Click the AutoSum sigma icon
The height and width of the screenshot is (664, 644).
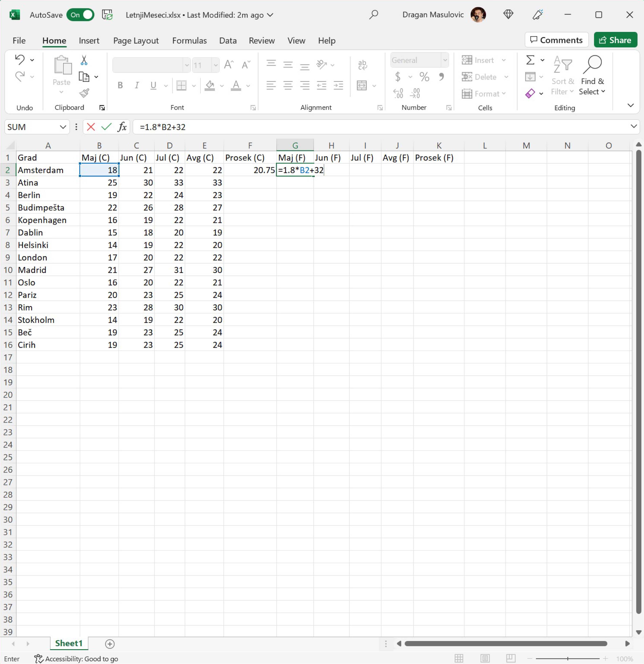coord(530,60)
